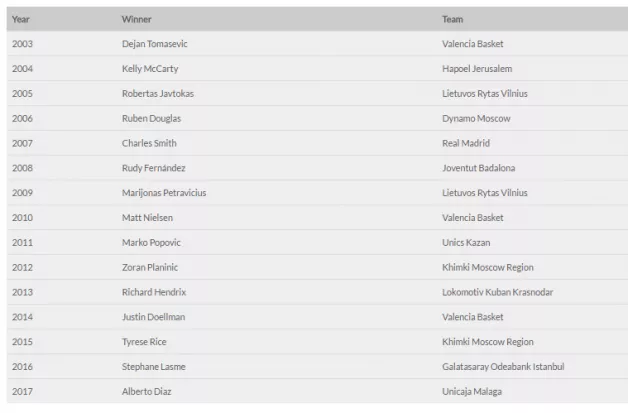The height and width of the screenshot is (413, 628).
Task: Click Marijonas Petravicius's name
Action: (x=164, y=193)
